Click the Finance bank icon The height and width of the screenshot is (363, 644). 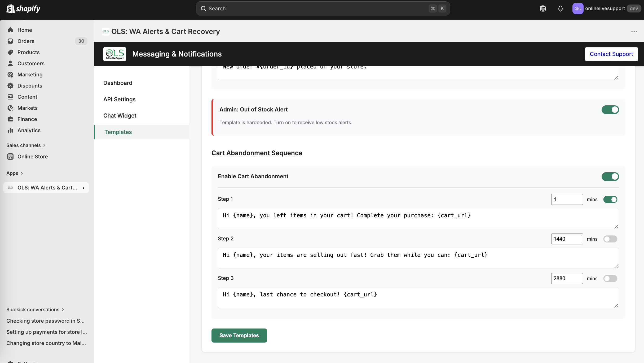[10, 119]
